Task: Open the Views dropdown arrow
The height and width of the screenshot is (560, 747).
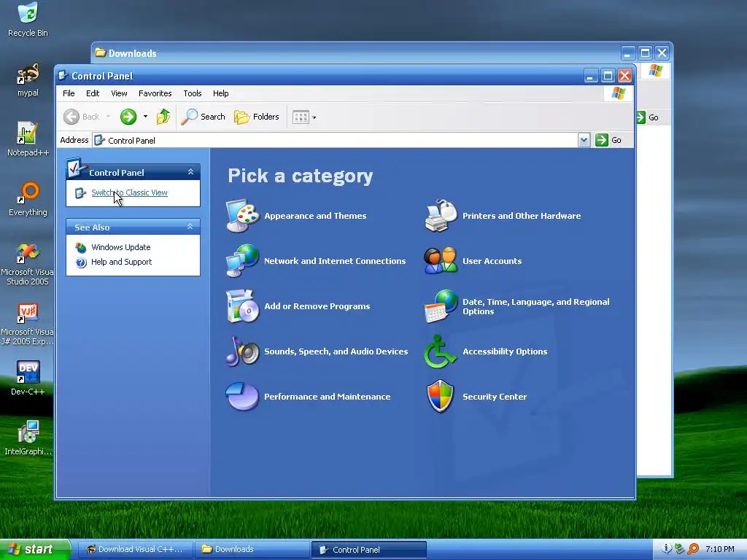Action: click(314, 117)
